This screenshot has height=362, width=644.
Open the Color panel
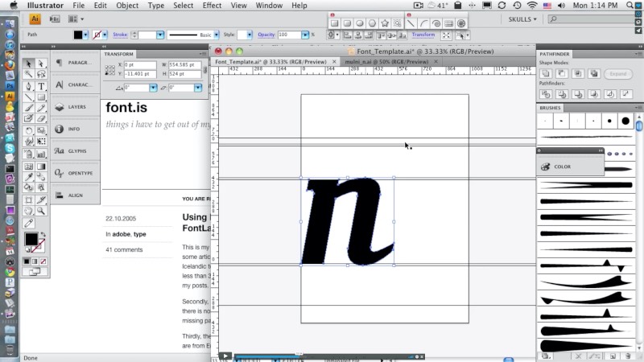(x=570, y=167)
